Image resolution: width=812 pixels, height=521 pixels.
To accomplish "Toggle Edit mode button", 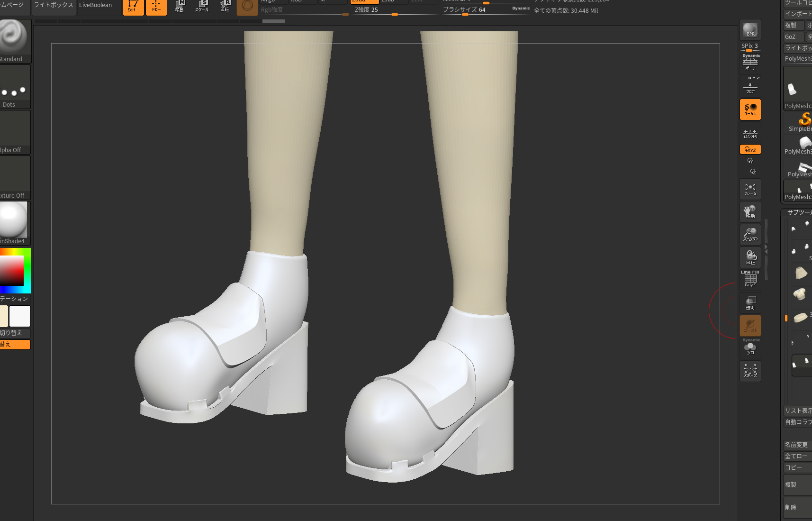I will pos(133,7).
